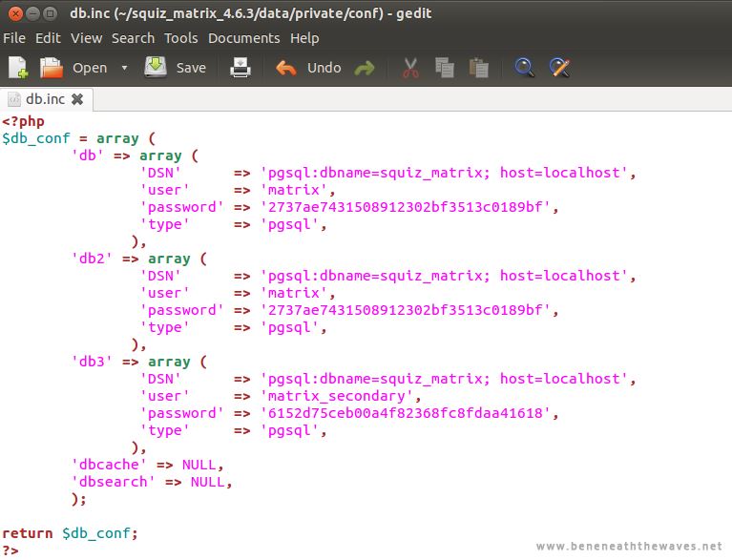Click the 'return' keyword text
The width and height of the screenshot is (732, 560).
(x=28, y=533)
